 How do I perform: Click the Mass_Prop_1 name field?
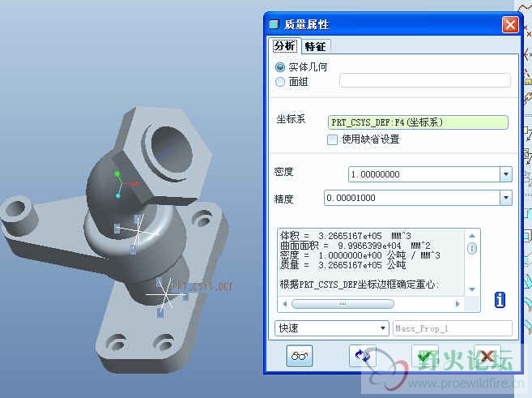click(453, 328)
